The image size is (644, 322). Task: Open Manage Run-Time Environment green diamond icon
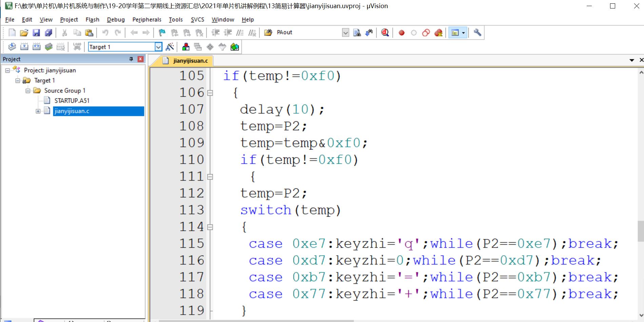tap(210, 47)
